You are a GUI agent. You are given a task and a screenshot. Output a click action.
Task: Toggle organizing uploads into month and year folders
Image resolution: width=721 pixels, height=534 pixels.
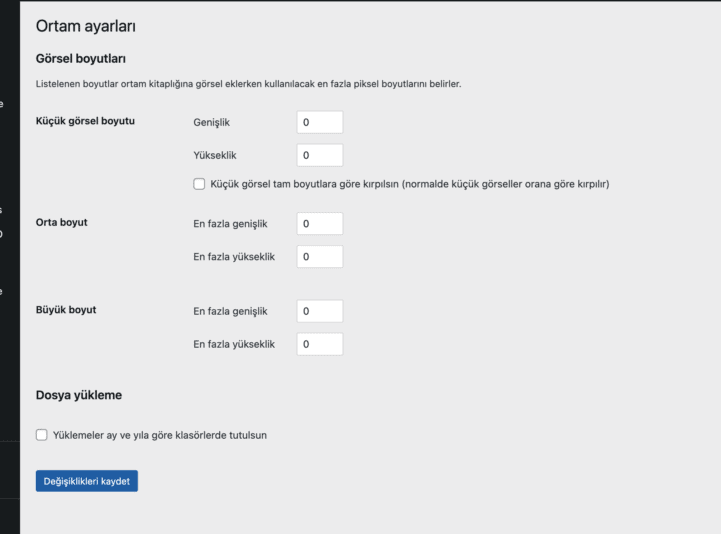point(41,435)
